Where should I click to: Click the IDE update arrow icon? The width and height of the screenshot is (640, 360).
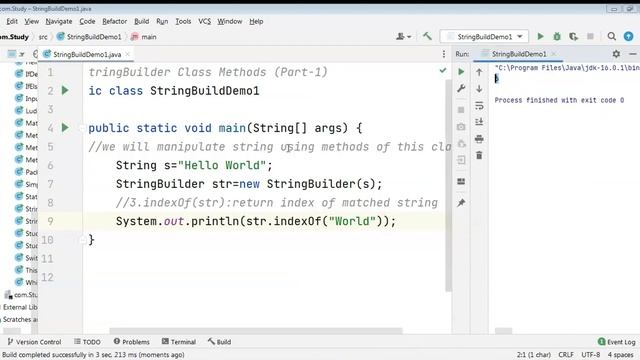point(629,36)
